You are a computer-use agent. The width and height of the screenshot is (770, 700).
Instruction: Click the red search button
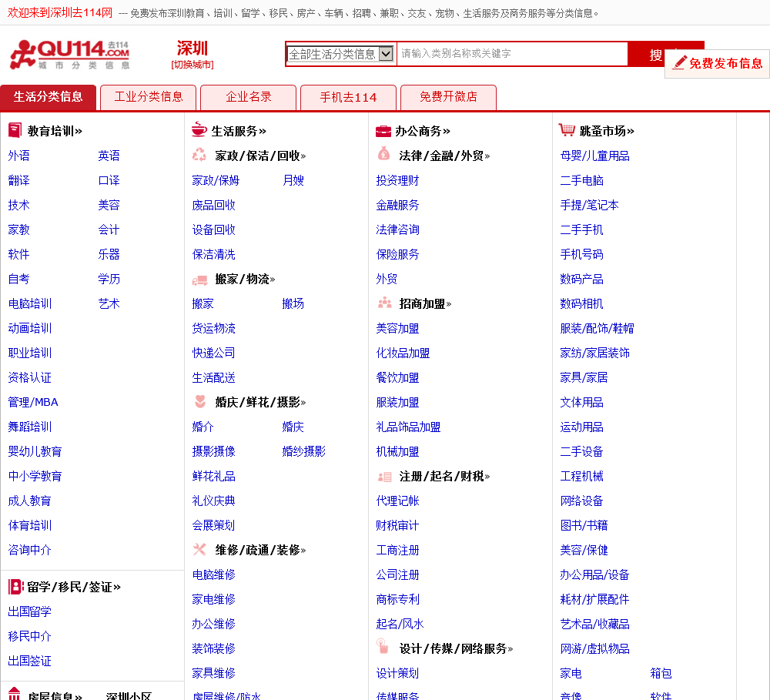646,54
